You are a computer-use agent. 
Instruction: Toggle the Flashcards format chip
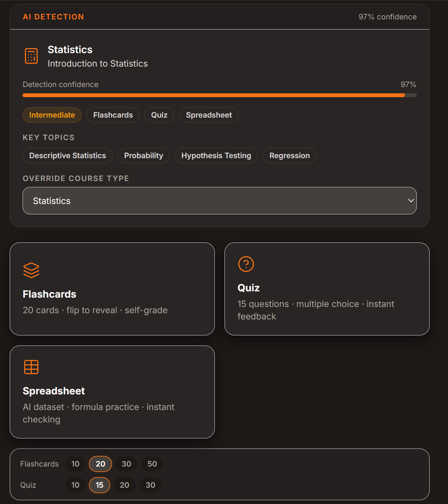(113, 115)
